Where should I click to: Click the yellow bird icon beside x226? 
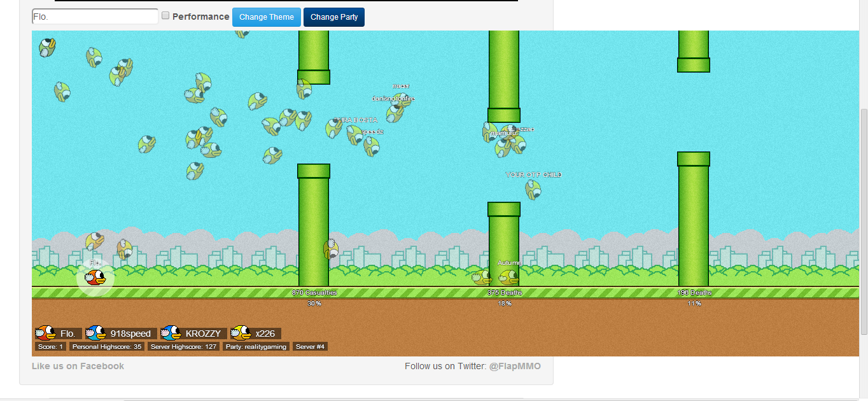241,333
